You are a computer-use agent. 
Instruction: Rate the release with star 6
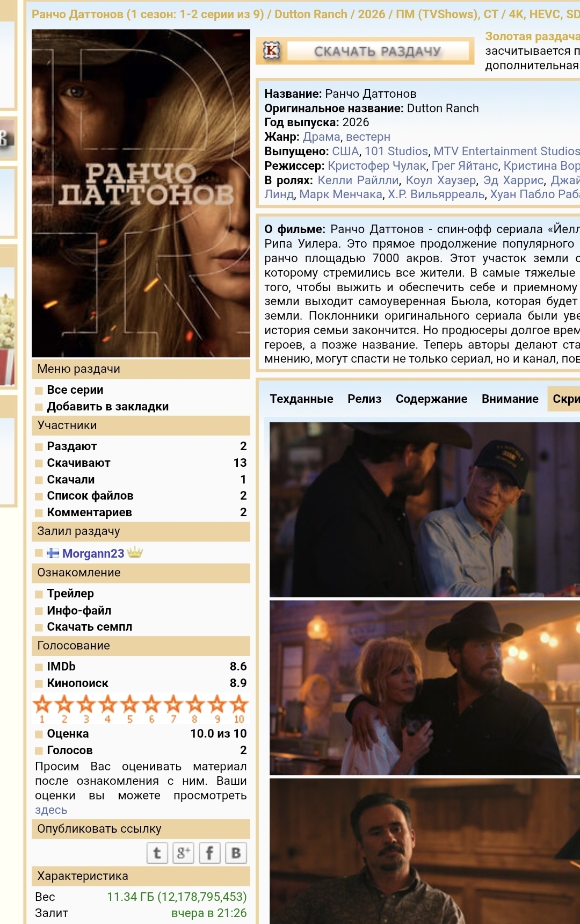coord(151,709)
